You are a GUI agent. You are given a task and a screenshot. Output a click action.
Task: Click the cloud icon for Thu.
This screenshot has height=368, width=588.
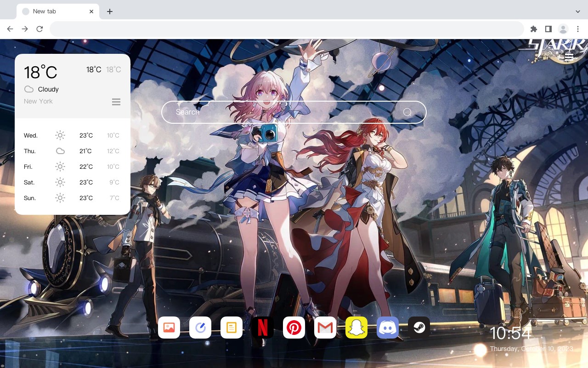pos(60,151)
